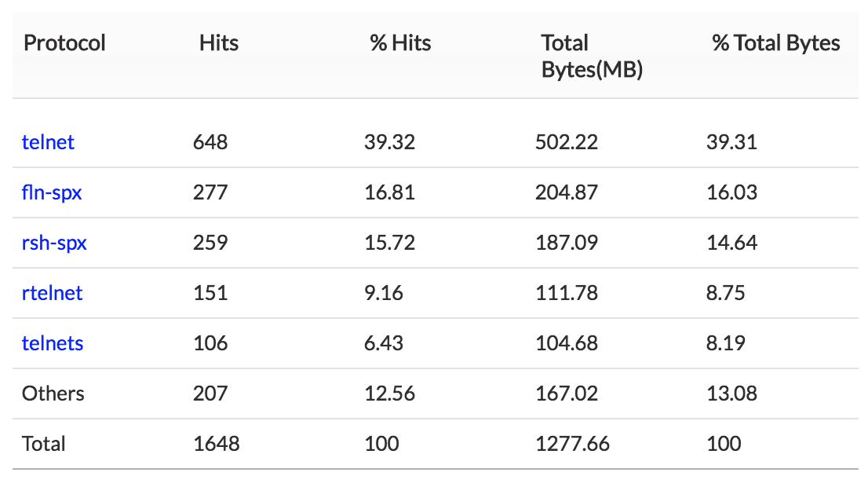Click telnet's 502.22 total bytes cell
Image resolution: width=868 pixels, height=487 pixels.
pos(566,142)
